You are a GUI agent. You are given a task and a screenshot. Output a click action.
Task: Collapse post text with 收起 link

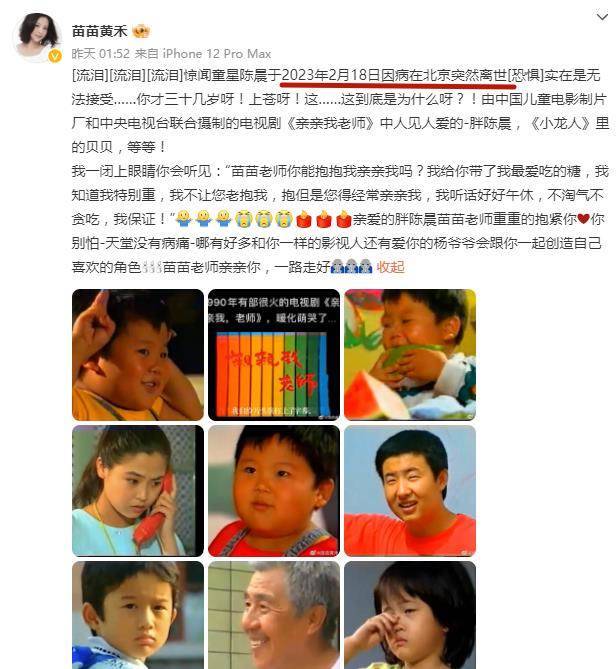click(x=390, y=267)
